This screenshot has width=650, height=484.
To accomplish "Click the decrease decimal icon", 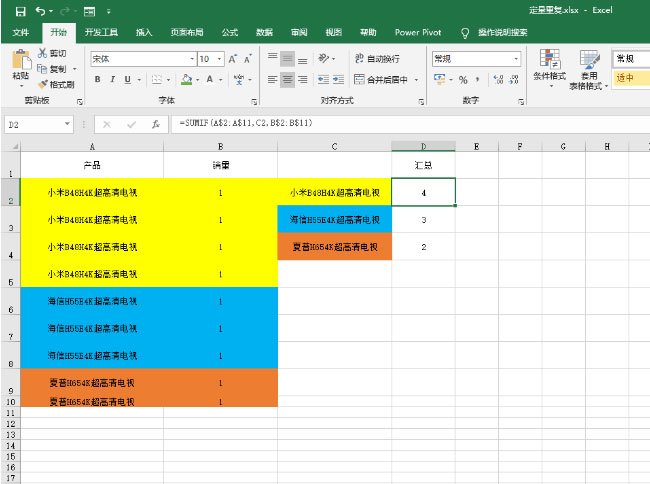I will point(514,80).
